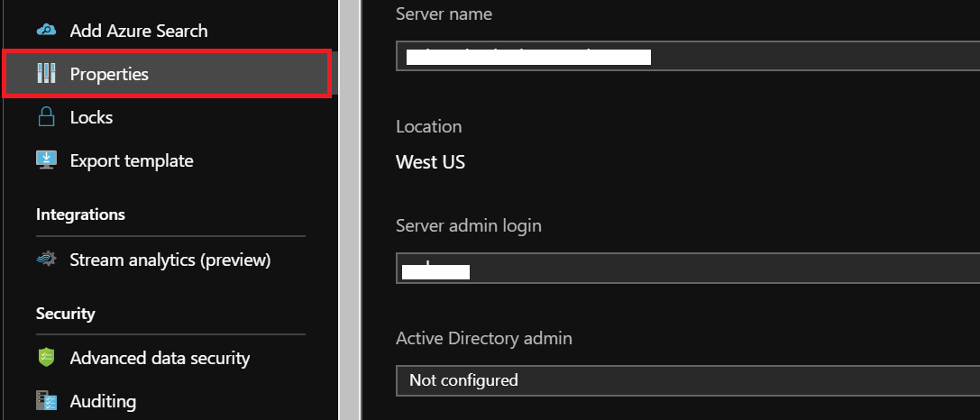Viewport: 980px width, 420px height.
Task: Click the Active Directory admin label
Action: [484, 339]
